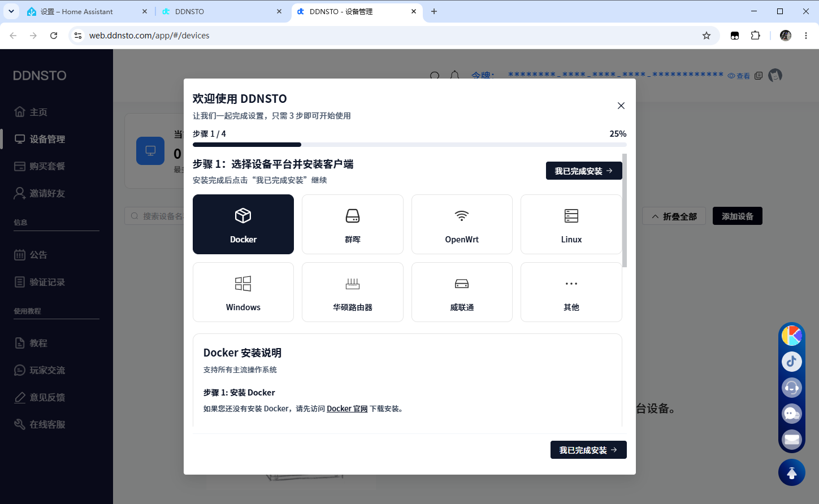Open the colorful floating widget icon
Image resolution: width=819 pixels, height=504 pixels.
[x=792, y=335]
